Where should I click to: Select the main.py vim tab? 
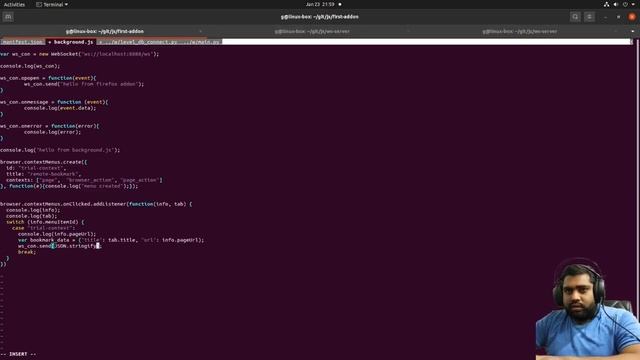pyautogui.click(x=201, y=42)
